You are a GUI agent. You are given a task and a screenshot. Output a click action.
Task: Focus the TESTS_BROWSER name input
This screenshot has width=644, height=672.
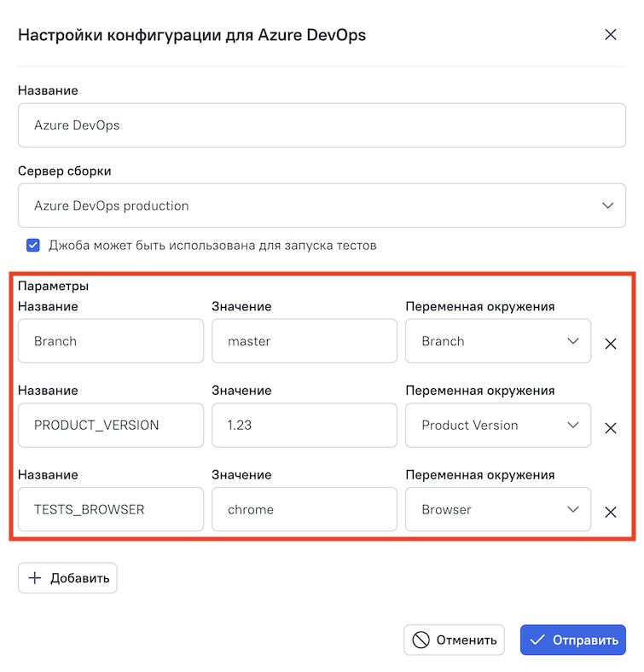[111, 509]
